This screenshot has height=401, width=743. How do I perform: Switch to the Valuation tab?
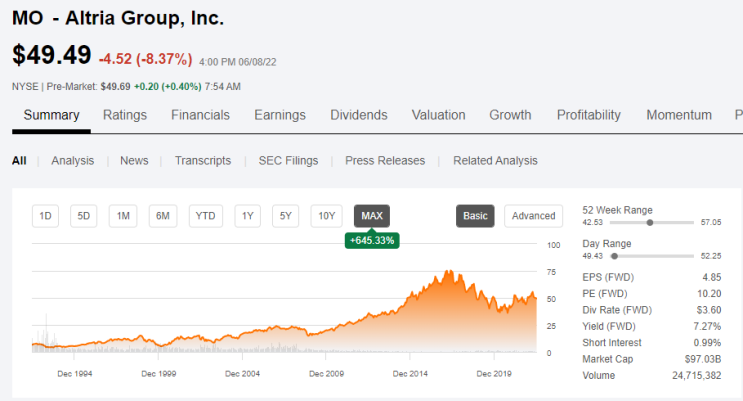click(438, 115)
